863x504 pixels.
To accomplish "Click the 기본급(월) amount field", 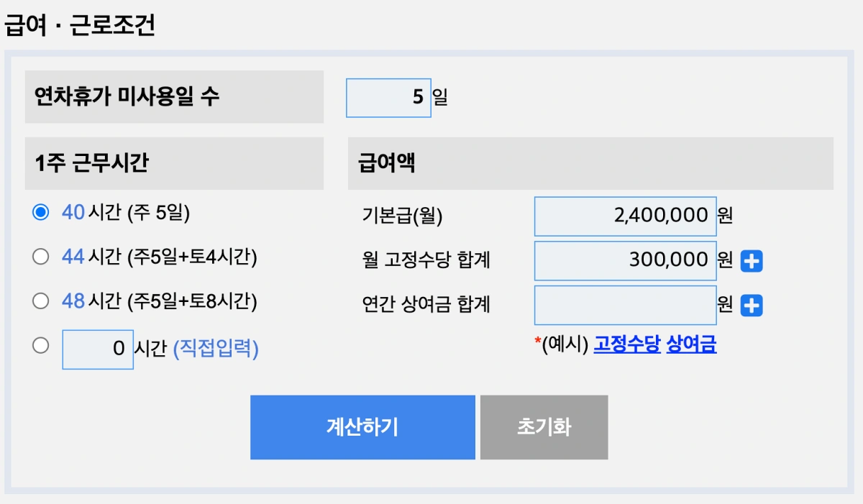I will pyautogui.click(x=626, y=216).
